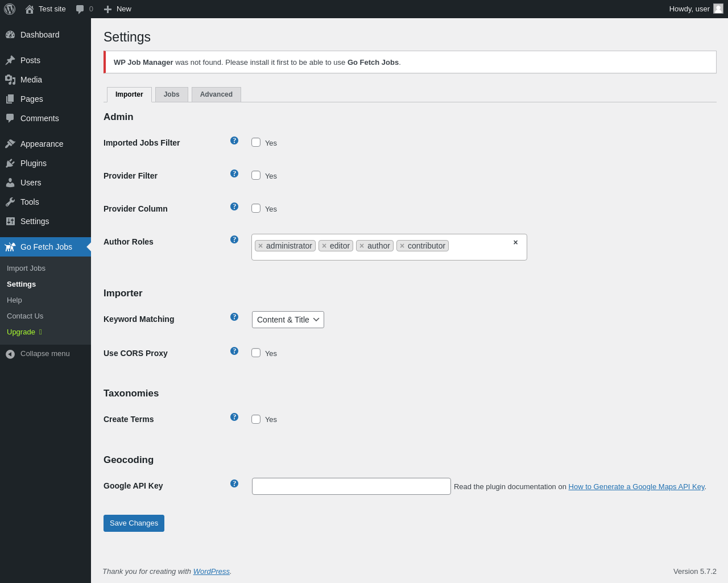This screenshot has height=583, width=728.
Task: Click the Posts pushpin icon
Action: tap(10, 60)
